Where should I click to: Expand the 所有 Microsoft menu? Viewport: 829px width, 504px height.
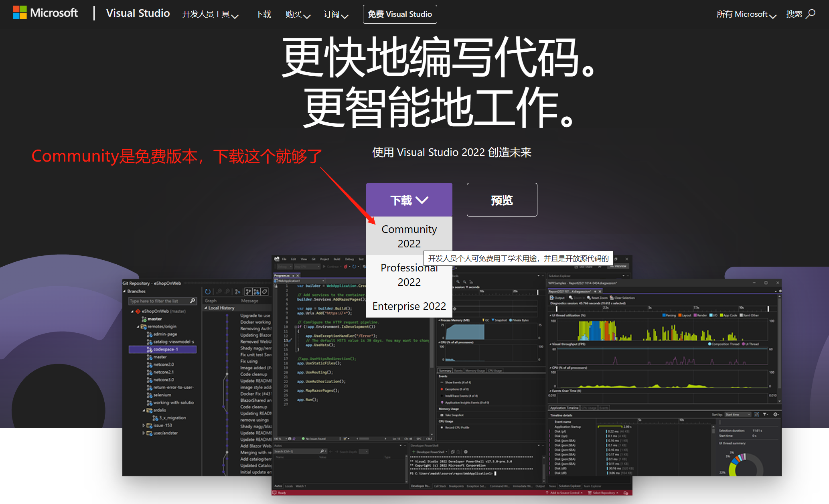pos(746,14)
